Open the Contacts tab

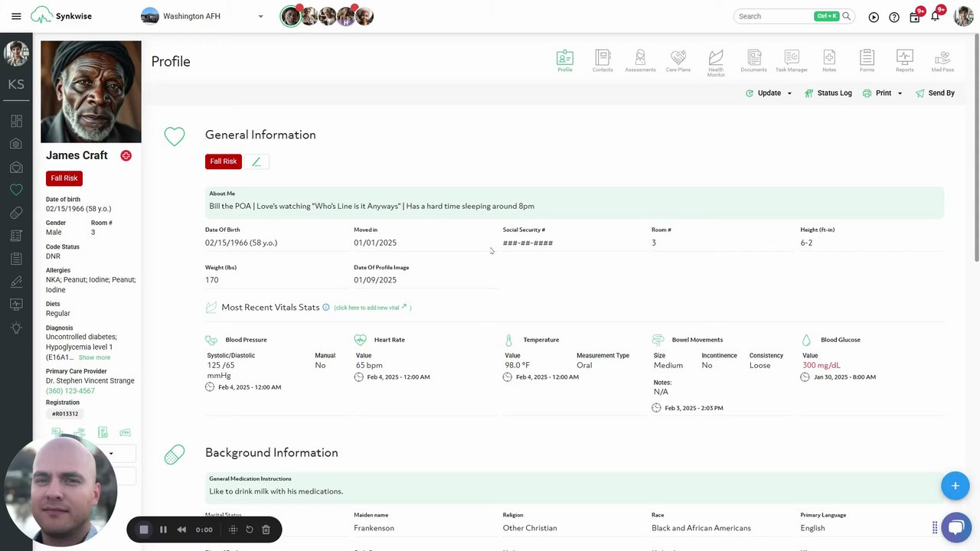603,61
